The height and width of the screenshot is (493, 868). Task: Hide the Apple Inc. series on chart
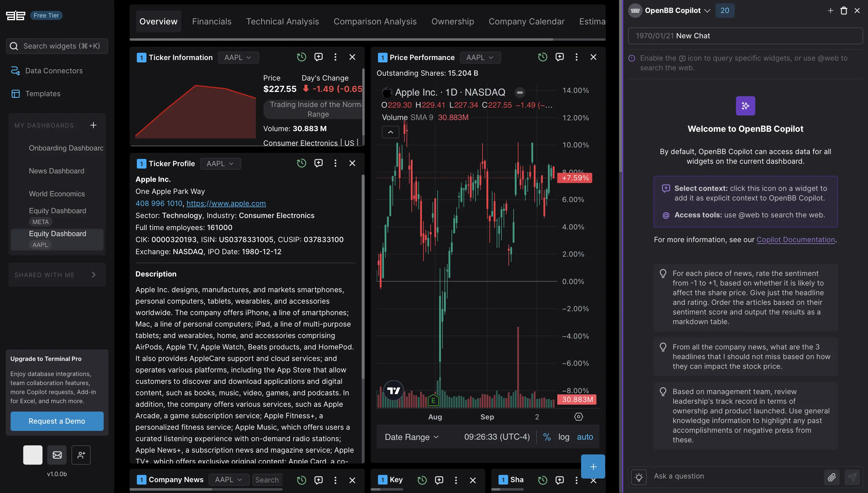520,92
